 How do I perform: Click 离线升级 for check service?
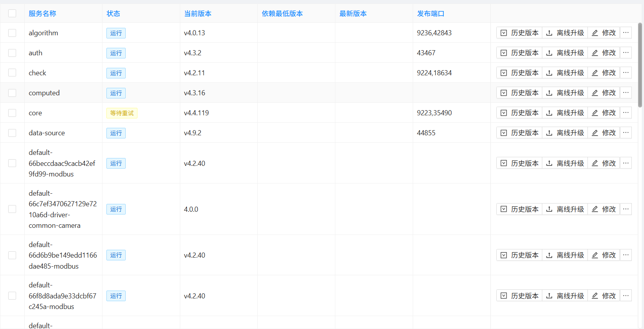click(x=565, y=73)
